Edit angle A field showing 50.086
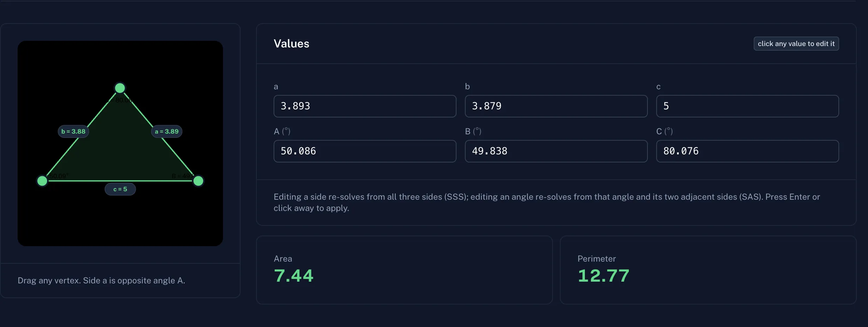The height and width of the screenshot is (327, 868). [365, 151]
